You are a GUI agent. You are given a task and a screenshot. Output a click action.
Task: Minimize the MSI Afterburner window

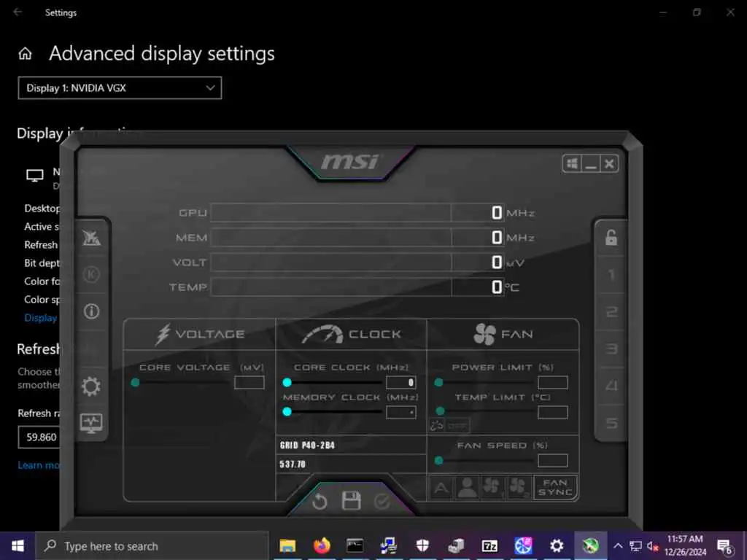591,164
